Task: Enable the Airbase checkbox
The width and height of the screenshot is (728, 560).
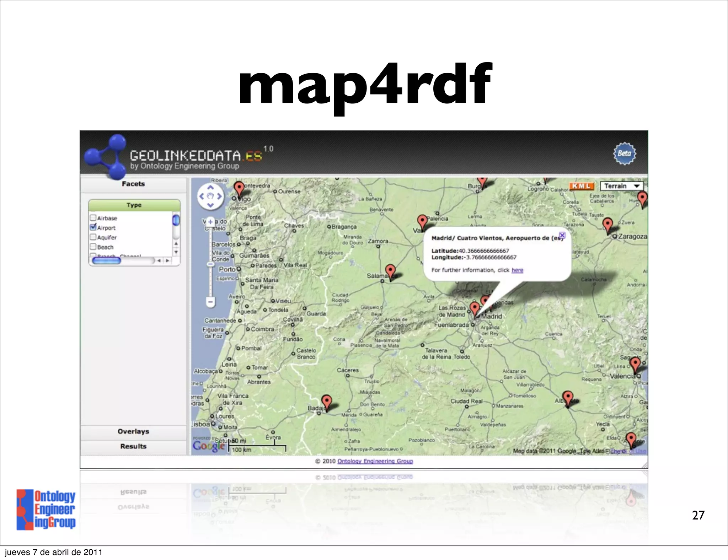Action: click(93, 217)
